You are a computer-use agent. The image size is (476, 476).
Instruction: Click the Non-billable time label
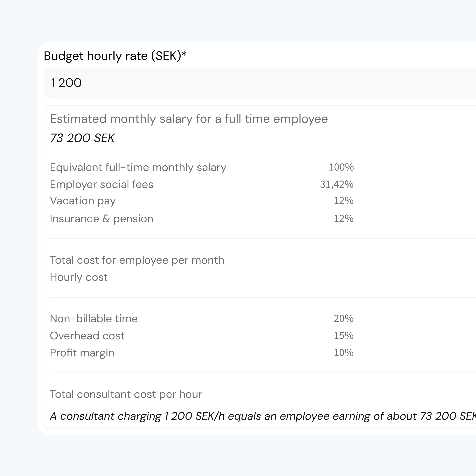click(94, 319)
